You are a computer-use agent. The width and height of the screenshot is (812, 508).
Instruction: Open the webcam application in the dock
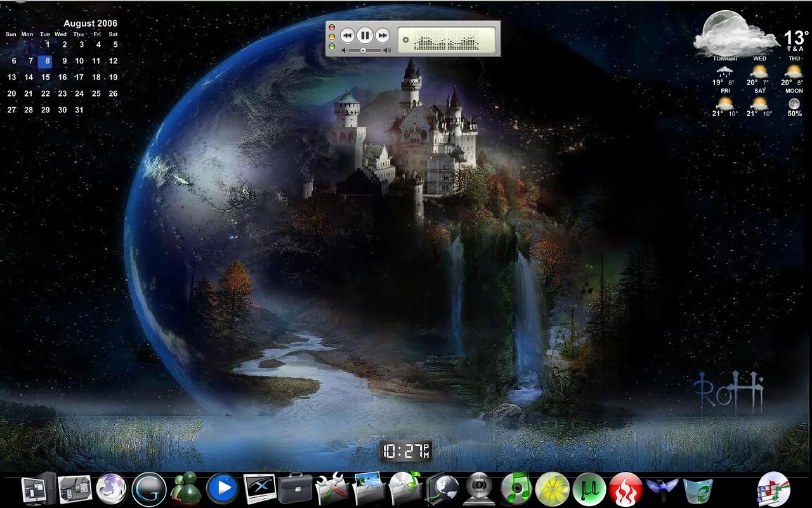(479, 490)
